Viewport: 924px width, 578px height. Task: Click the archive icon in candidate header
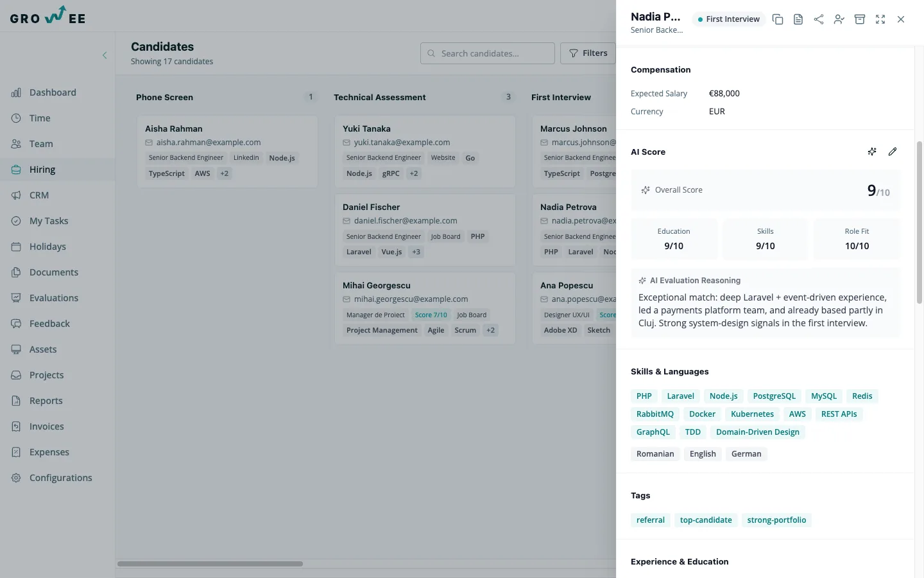tap(860, 19)
